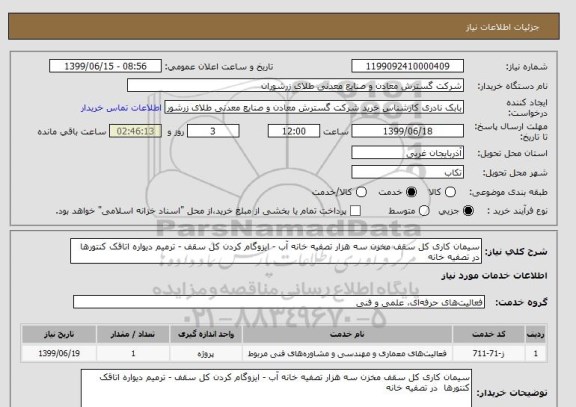Select the کالا radio button
Image resolution: width=576 pixels, height=407 pixels.
coord(450,192)
